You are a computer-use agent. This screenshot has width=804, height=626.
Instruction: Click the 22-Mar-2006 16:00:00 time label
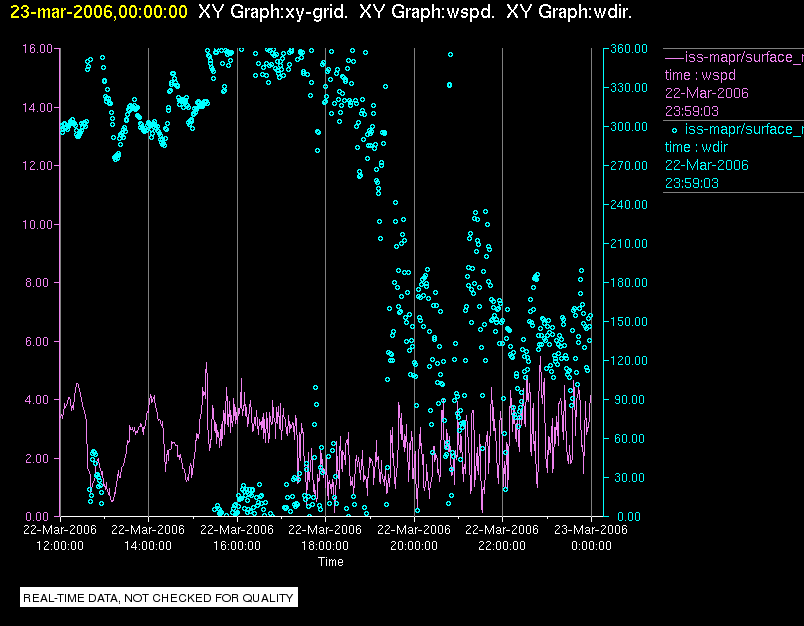pos(237,537)
